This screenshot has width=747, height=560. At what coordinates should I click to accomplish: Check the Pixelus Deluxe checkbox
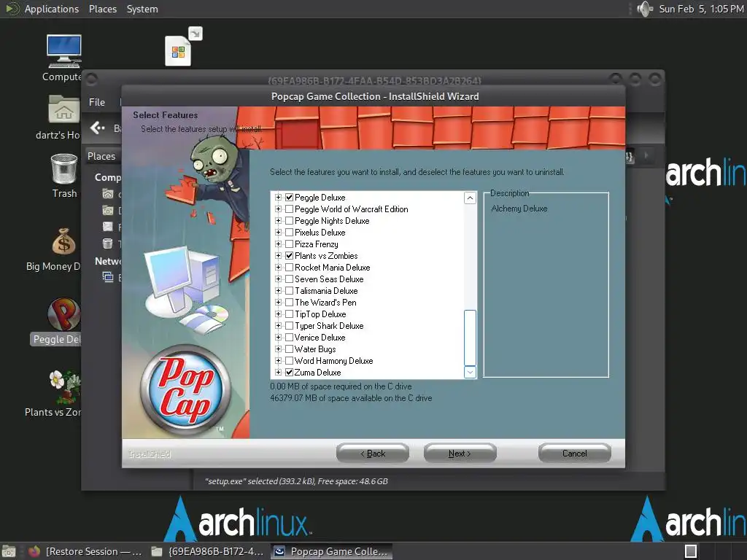pyautogui.click(x=289, y=233)
